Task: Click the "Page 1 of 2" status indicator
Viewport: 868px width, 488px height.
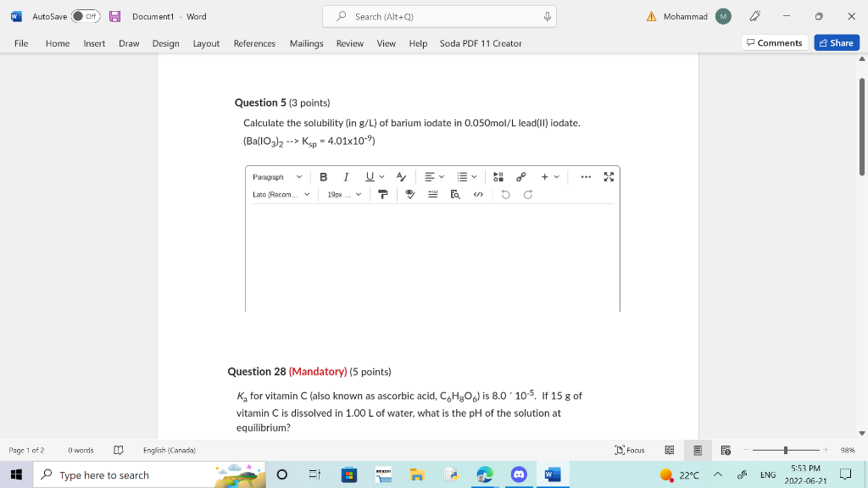Action: point(26,451)
